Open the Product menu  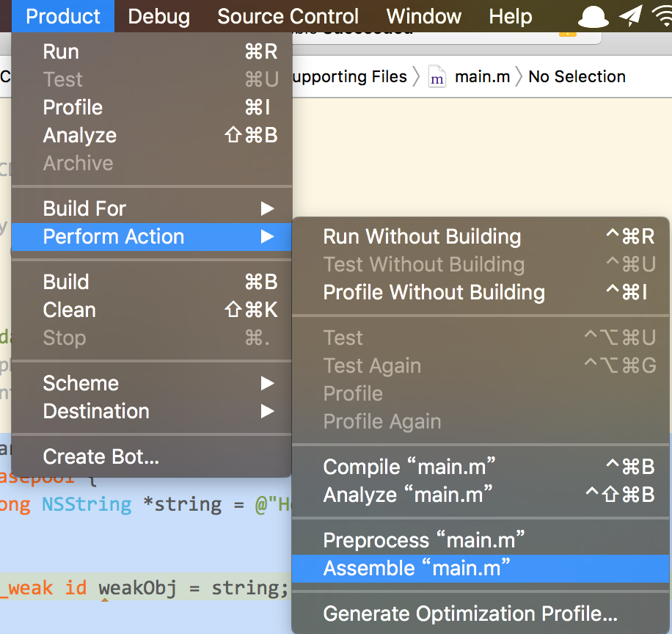point(63,16)
